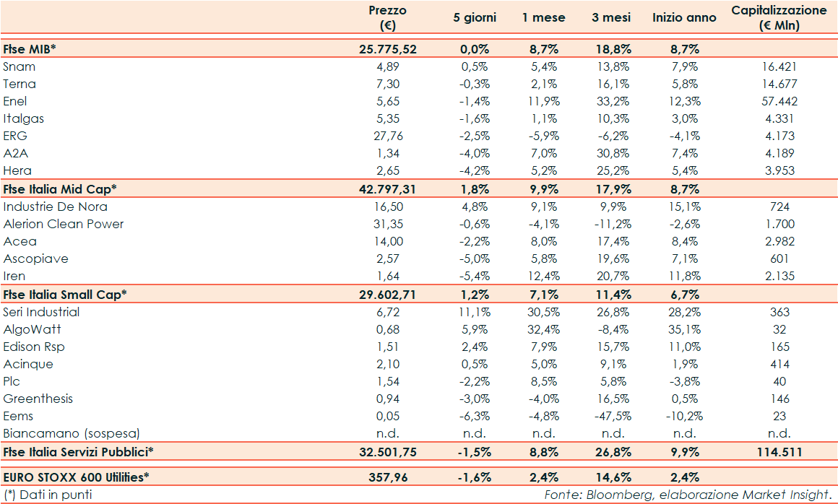
Task: Select the "Ftse Italia Mid Cap*" row label
Action: [x=60, y=189]
